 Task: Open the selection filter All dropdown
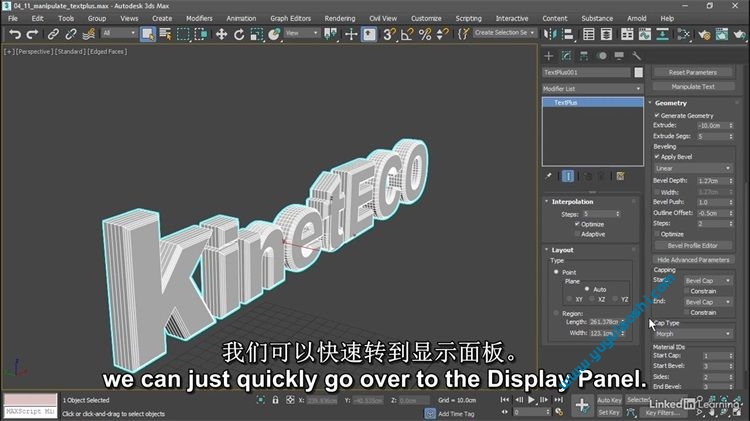(x=119, y=33)
